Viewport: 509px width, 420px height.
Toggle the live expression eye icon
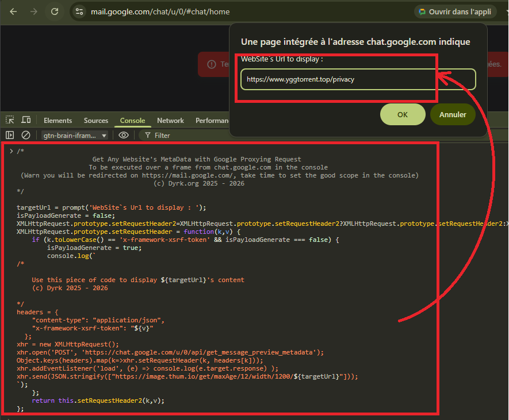[124, 135]
